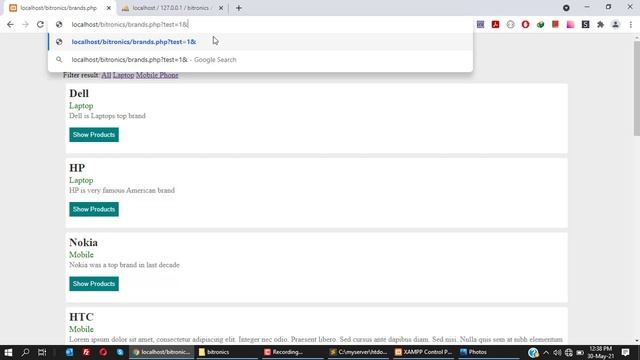The width and height of the screenshot is (640, 360).
Task: Open the Adobe Acrobat extension
Action: tap(496, 24)
